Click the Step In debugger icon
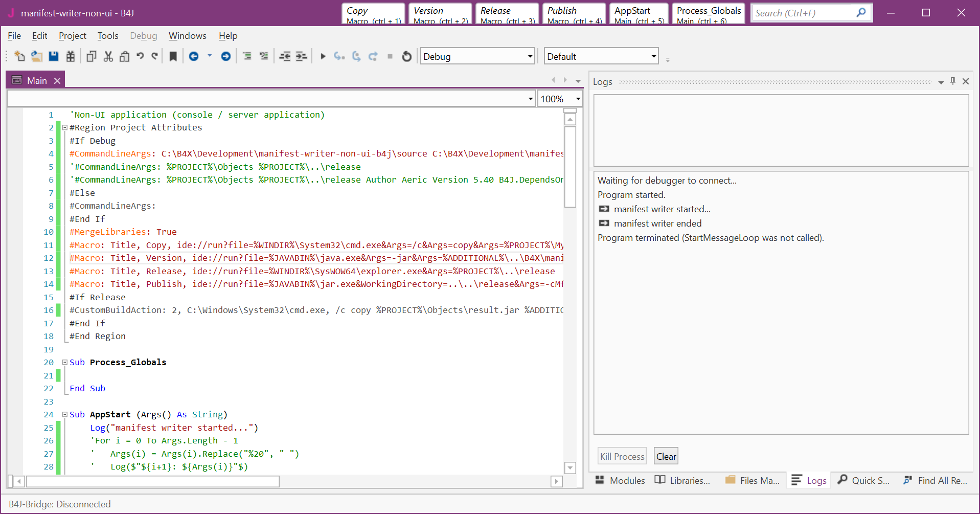 [x=339, y=56]
